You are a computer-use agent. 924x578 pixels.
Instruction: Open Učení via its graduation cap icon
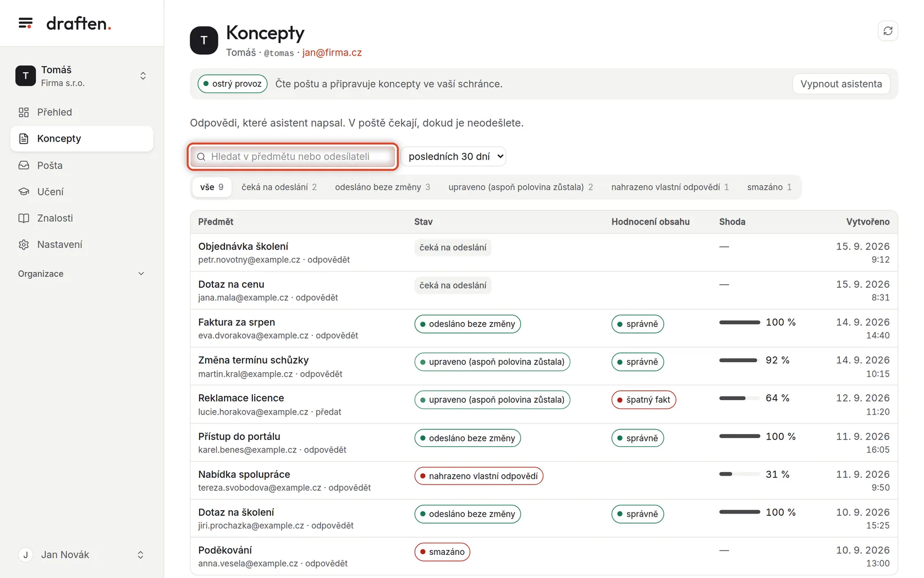pos(24,192)
